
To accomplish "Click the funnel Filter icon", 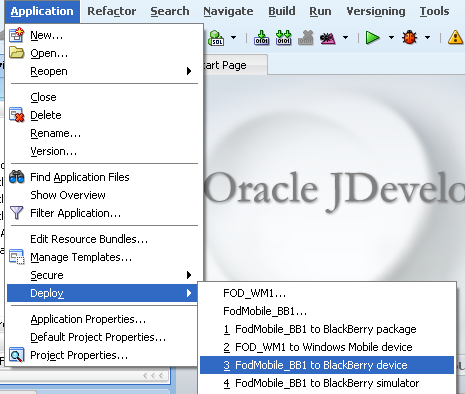I will click(x=16, y=213).
